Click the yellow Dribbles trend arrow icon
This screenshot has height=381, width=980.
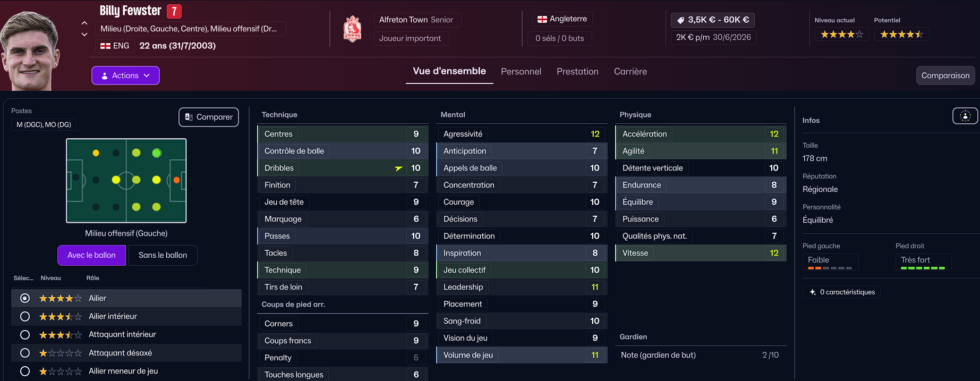398,168
